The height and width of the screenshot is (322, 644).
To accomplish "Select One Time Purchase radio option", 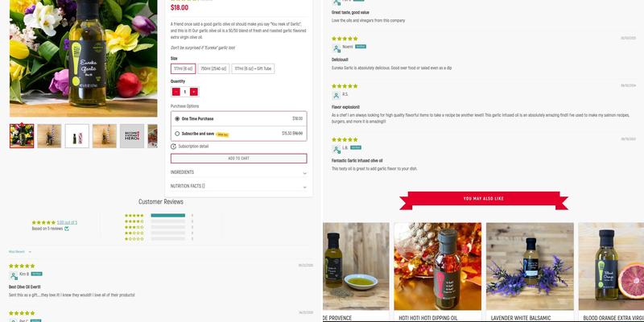I will click(177, 118).
